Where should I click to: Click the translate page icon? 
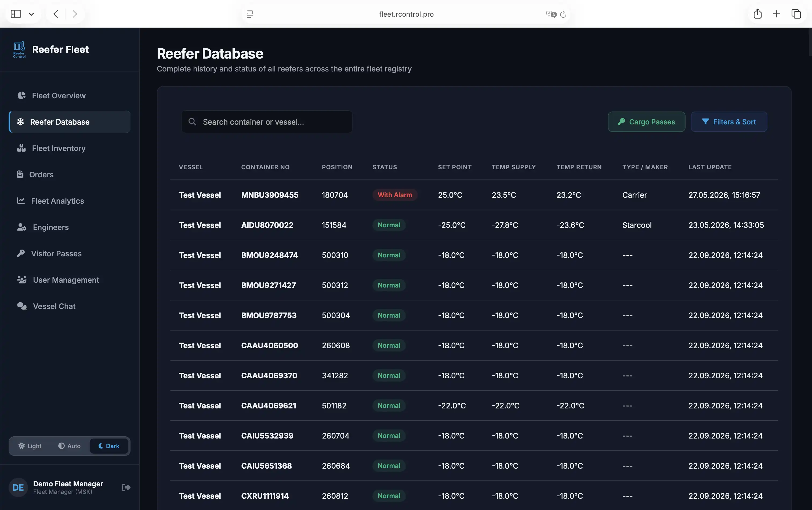[551, 14]
